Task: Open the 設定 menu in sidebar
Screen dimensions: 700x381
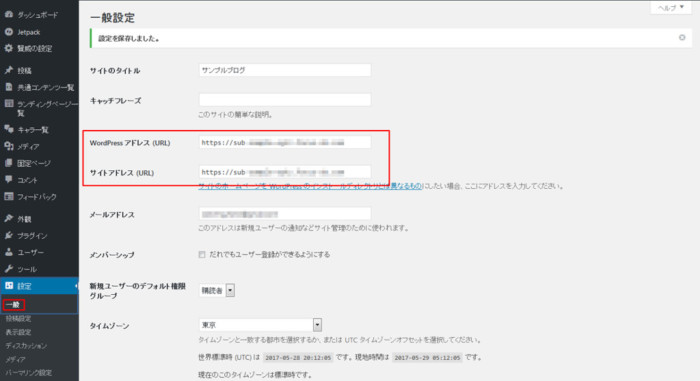Action: pos(39,286)
